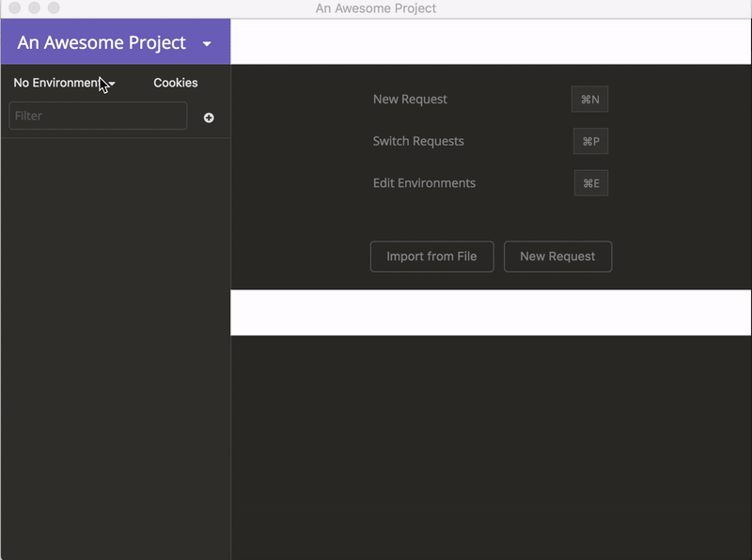
Task: Focus the Filter input field
Action: (x=98, y=116)
